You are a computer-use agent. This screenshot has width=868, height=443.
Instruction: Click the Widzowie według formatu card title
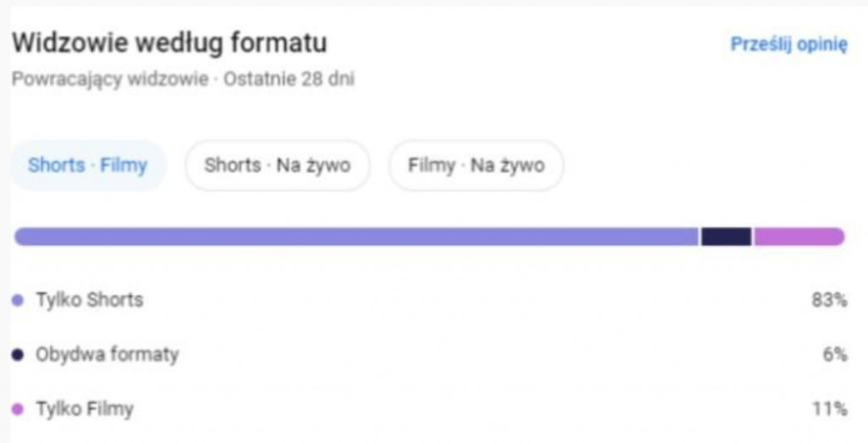170,42
